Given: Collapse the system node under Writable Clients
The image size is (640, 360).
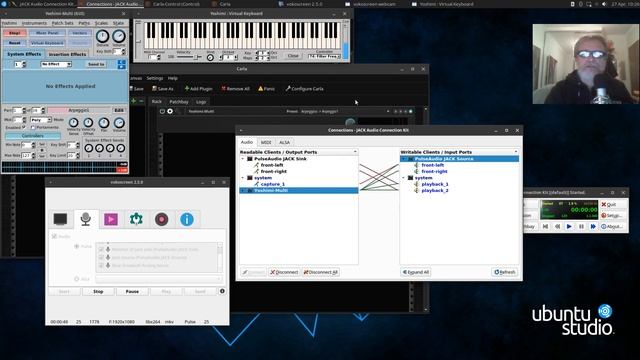Looking at the screenshot, I should (x=404, y=178).
